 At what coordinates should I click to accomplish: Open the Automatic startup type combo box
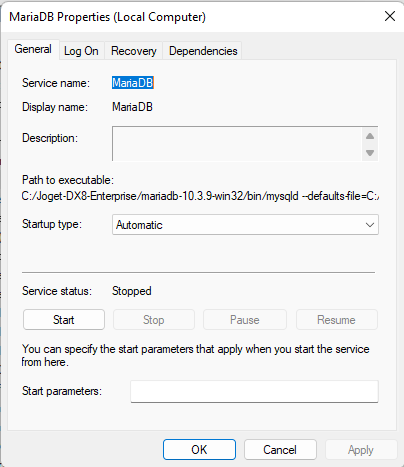[x=245, y=225]
